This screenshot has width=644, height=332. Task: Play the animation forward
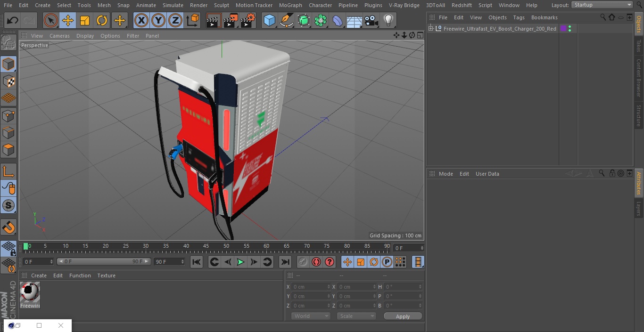[240, 262]
